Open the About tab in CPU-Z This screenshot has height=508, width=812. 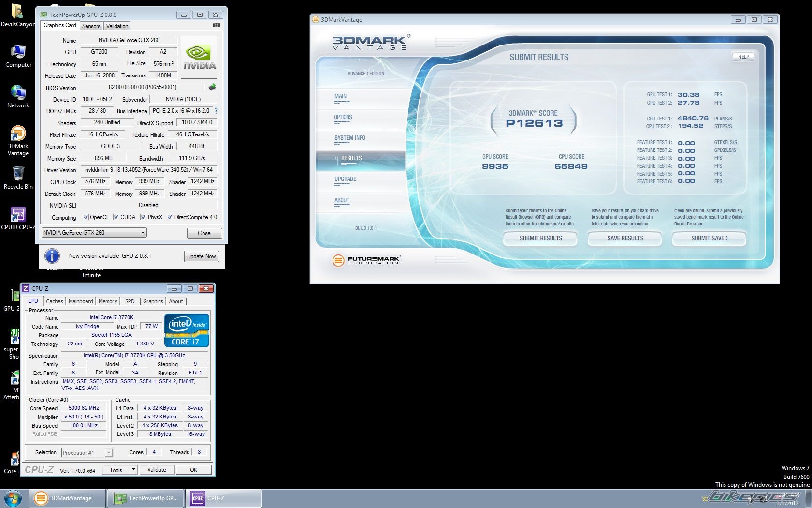point(176,301)
